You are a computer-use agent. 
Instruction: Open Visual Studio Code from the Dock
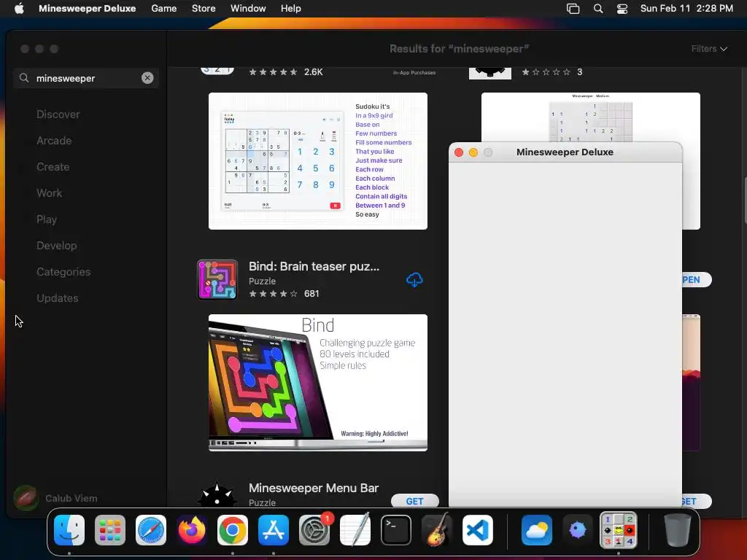click(478, 530)
